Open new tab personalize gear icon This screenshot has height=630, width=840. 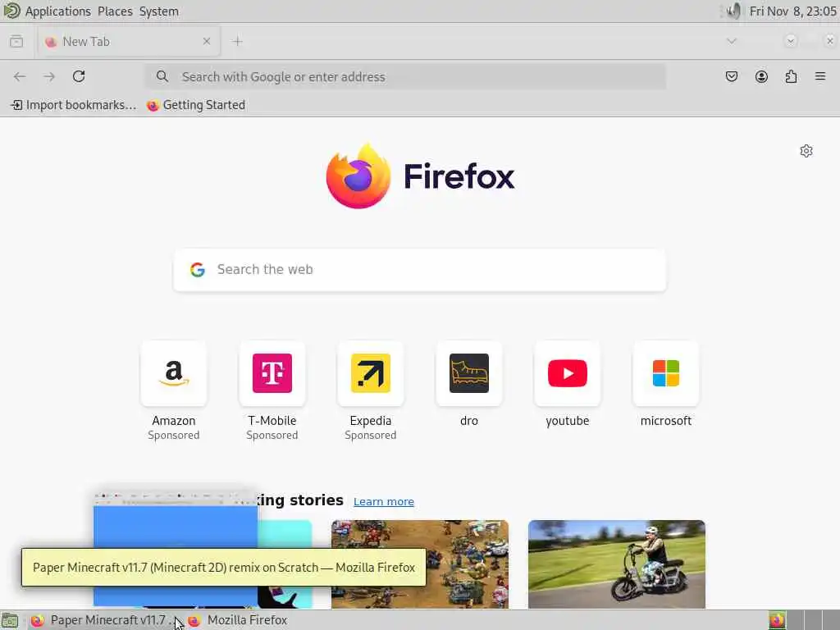pyautogui.click(x=806, y=151)
